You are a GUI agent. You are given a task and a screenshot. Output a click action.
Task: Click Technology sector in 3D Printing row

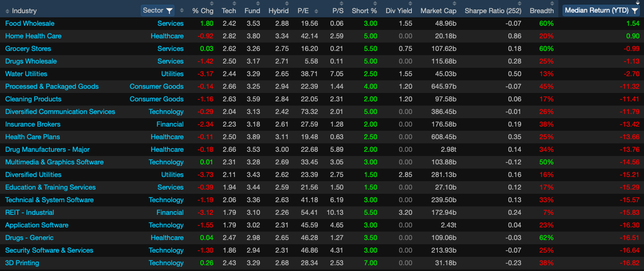coord(166,263)
